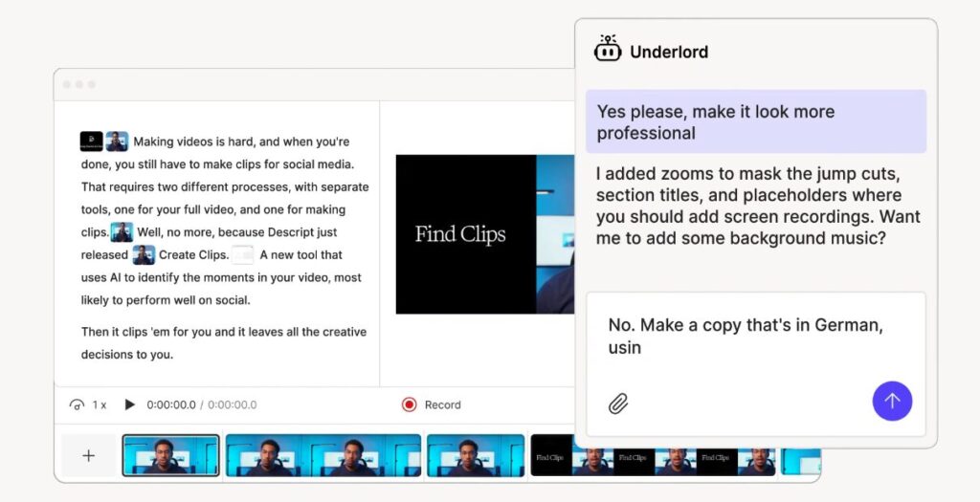Click the transcript paragraph starting "Then it clips"
The height and width of the screenshot is (502, 980).
pyautogui.click(x=223, y=342)
